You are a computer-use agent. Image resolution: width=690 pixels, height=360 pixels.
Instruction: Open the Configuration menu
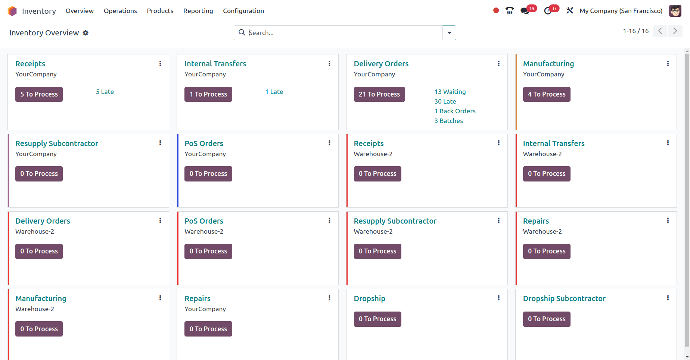[x=243, y=11]
